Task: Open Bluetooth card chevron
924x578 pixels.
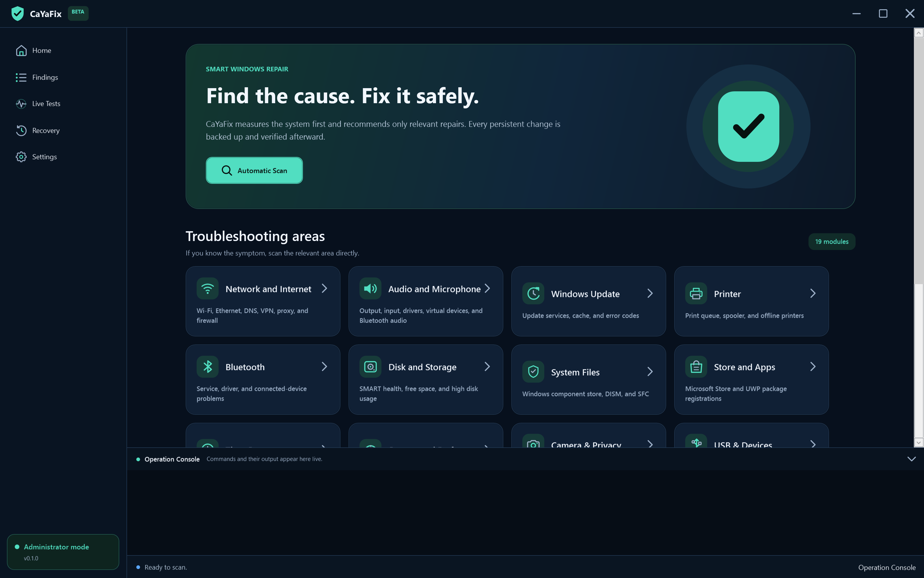Action: pyautogui.click(x=325, y=367)
